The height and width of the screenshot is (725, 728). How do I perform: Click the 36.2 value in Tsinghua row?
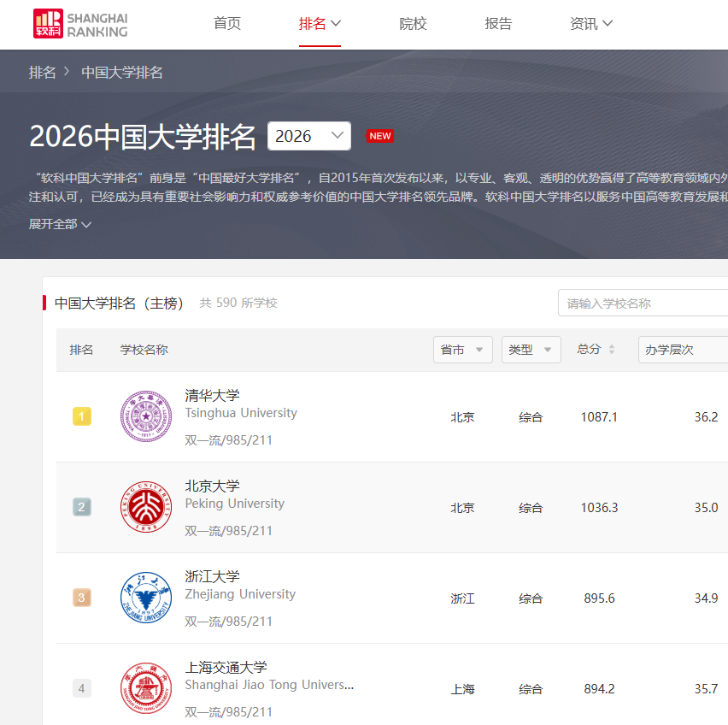706,417
